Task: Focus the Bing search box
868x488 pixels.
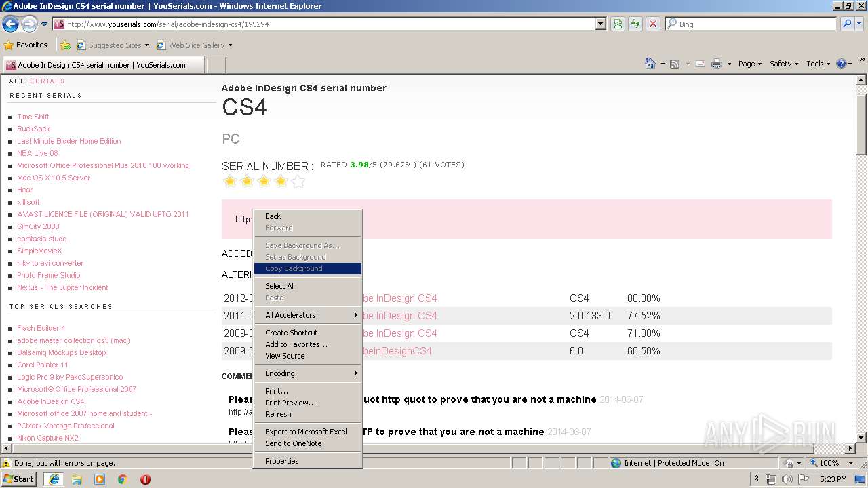Action: (x=751, y=24)
